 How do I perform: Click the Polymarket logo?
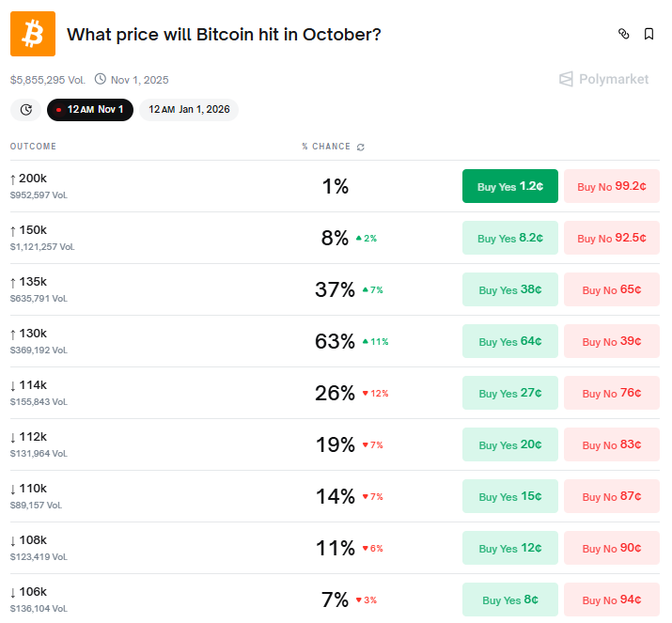coord(603,80)
